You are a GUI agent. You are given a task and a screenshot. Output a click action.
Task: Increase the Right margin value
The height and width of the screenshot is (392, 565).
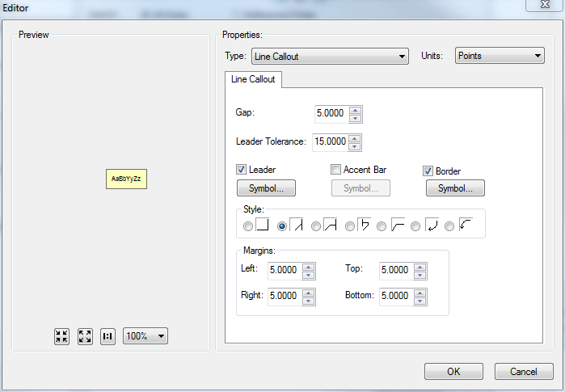(x=309, y=293)
